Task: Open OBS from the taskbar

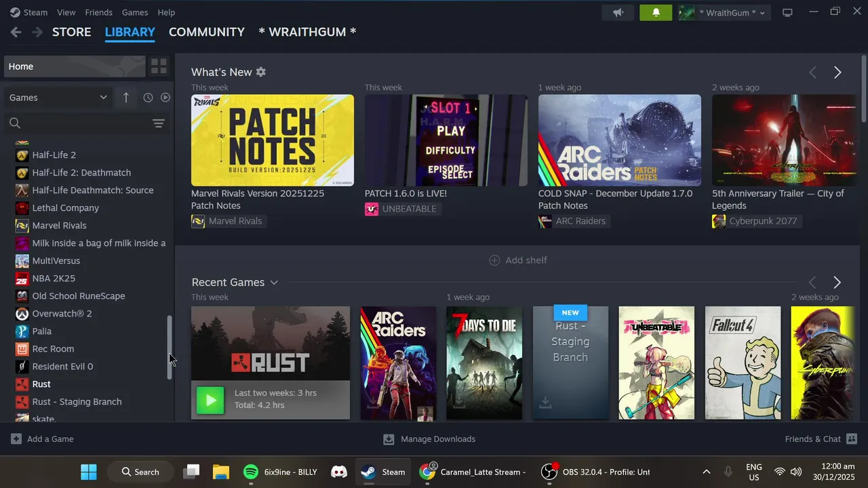Action: [x=595, y=472]
